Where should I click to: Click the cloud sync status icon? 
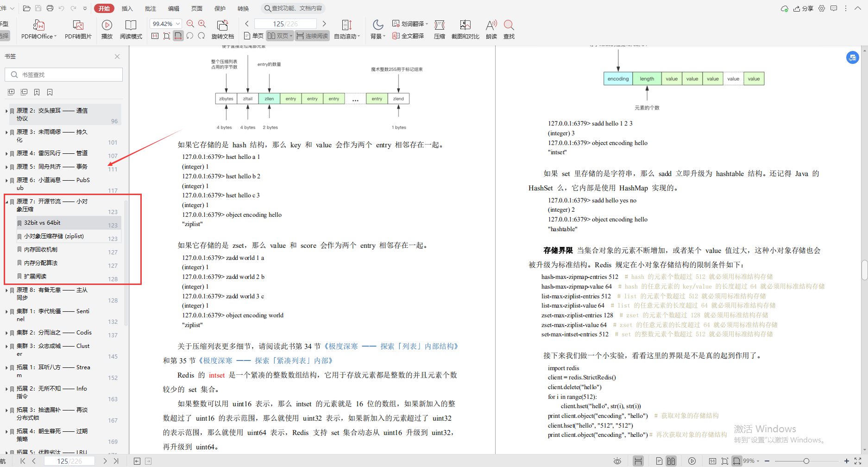[x=785, y=8]
